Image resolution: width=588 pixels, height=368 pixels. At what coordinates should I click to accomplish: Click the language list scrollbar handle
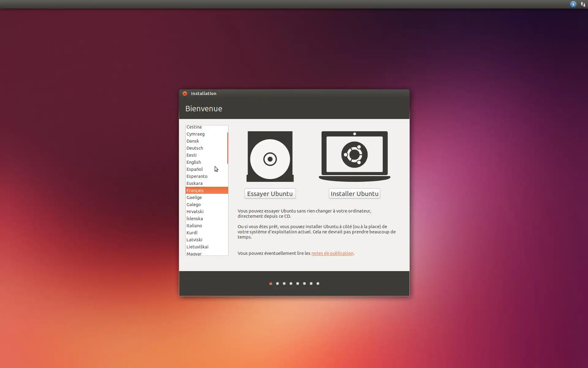[x=228, y=148]
